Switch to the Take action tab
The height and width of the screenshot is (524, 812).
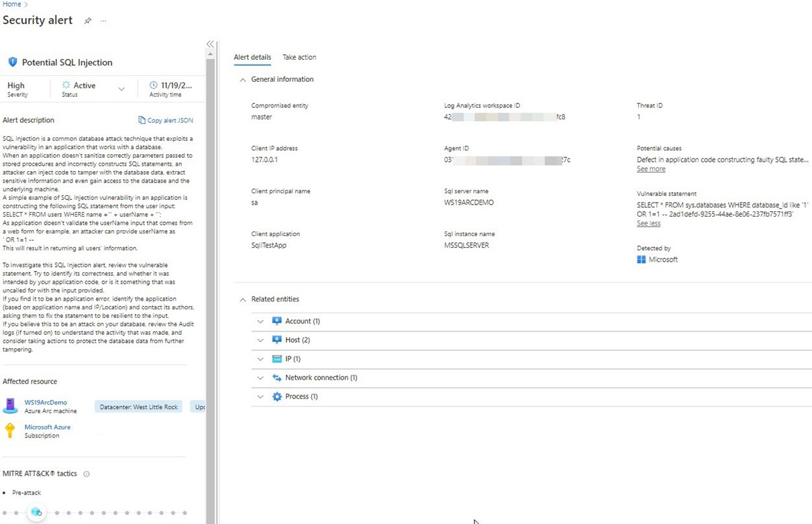299,57
